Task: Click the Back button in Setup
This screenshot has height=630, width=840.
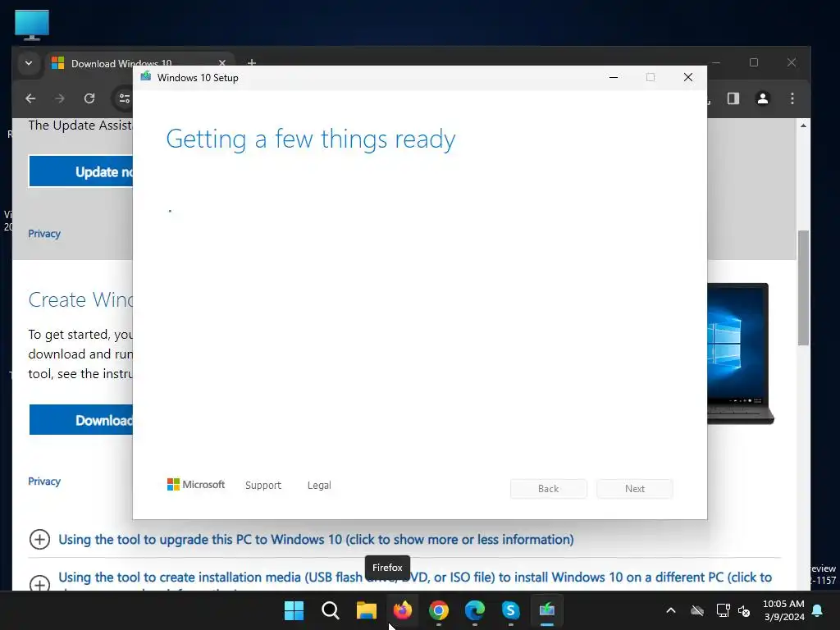Action: pyautogui.click(x=549, y=489)
